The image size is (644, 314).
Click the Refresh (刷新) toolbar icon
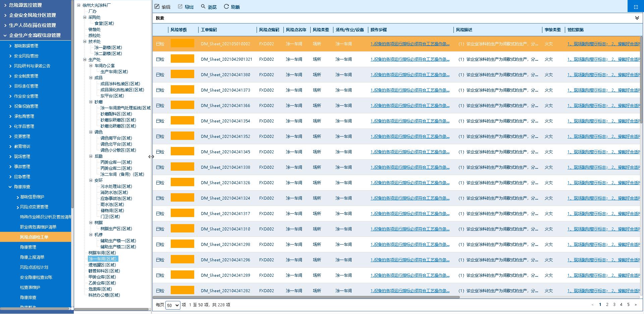pyautogui.click(x=226, y=7)
